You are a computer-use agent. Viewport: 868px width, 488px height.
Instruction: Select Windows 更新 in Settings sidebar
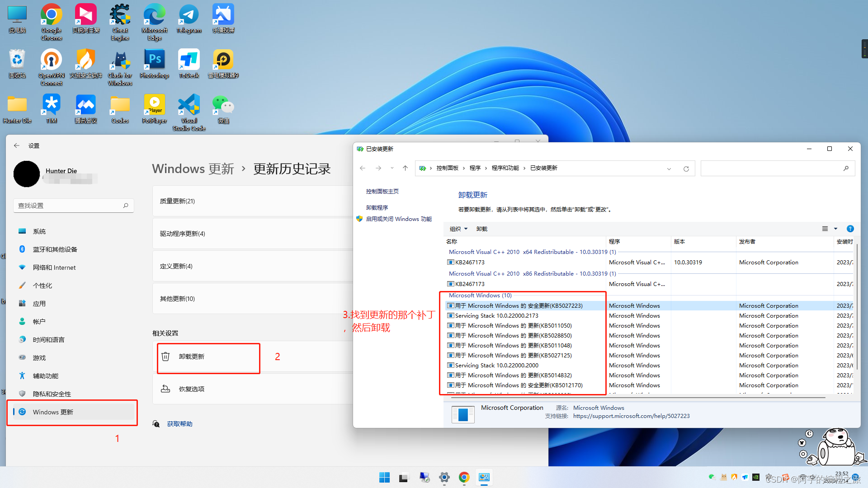click(x=53, y=412)
